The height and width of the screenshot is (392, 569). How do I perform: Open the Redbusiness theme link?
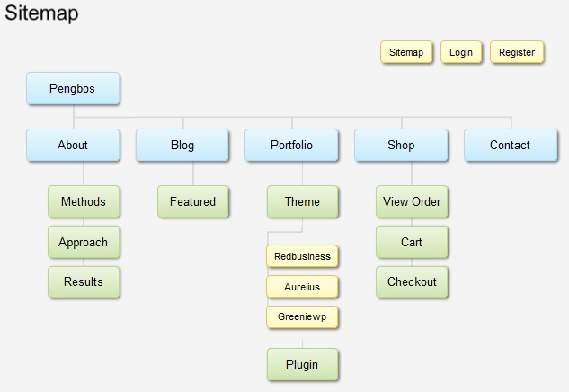pos(302,256)
